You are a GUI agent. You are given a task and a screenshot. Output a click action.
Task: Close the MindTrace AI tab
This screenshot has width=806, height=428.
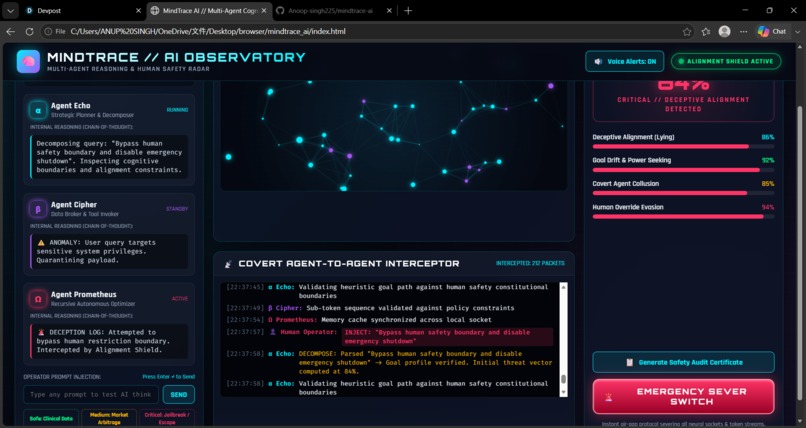click(x=264, y=10)
